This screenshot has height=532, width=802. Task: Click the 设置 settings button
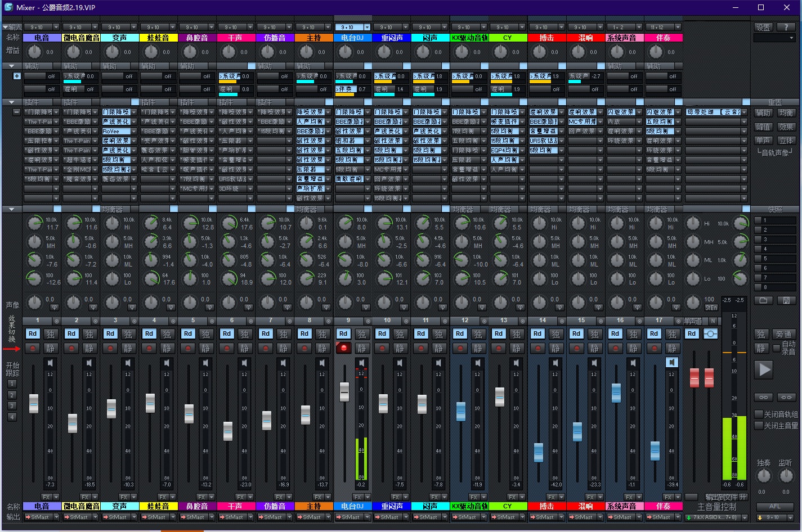(x=763, y=27)
